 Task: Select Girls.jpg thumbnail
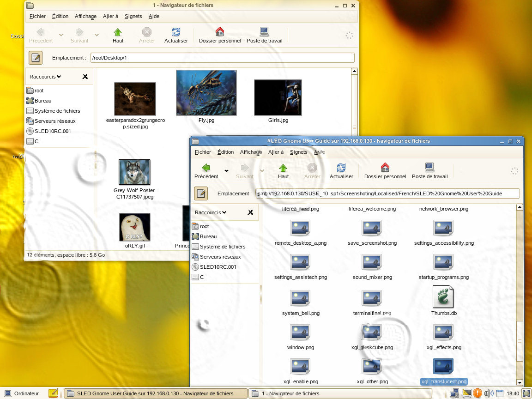pyautogui.click(x=278, y=98)
